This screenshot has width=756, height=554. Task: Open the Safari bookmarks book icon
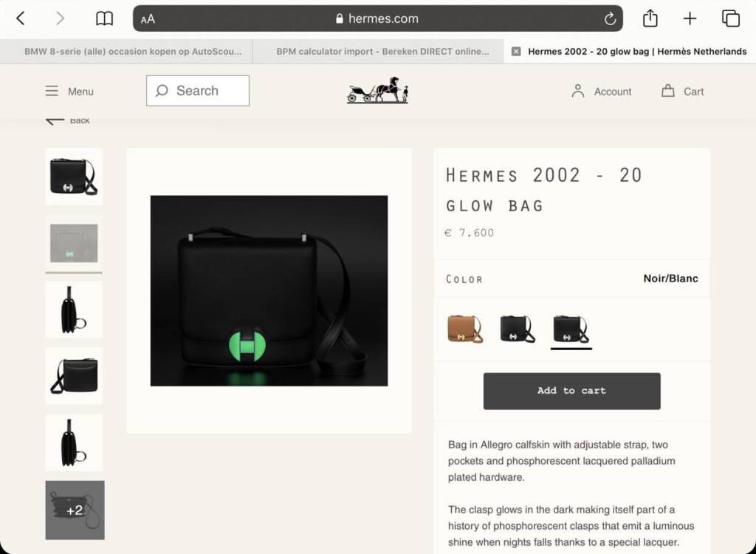tap(105, 18)
